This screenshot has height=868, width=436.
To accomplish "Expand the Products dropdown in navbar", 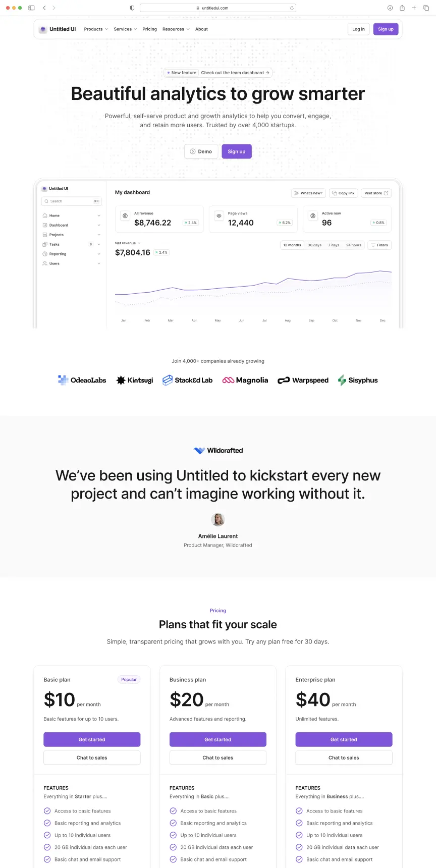I will tap(95, 29).
